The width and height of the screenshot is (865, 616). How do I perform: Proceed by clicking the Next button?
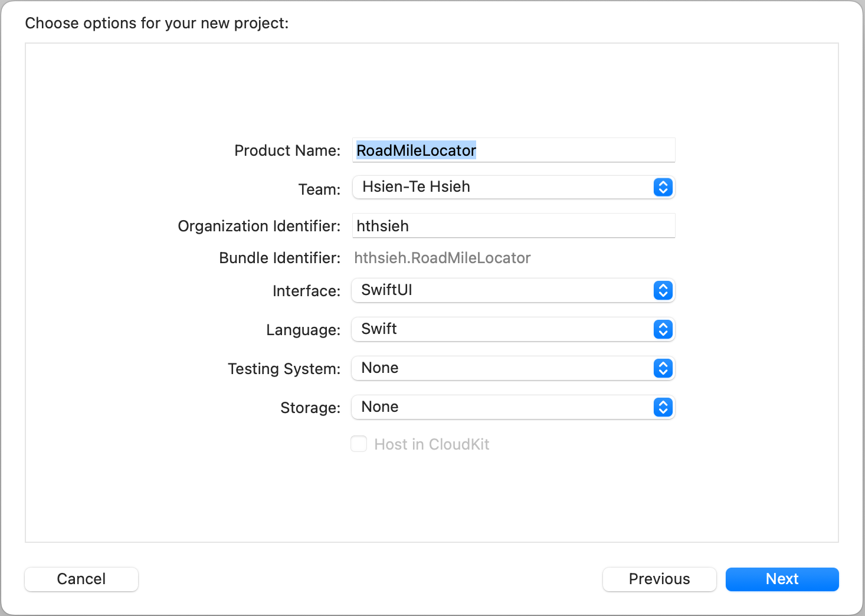tap(782, 579)
